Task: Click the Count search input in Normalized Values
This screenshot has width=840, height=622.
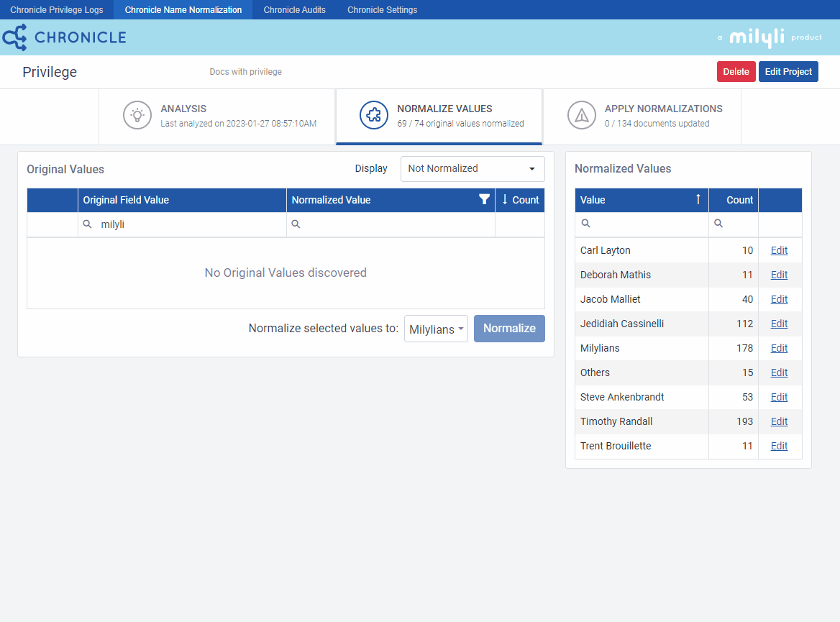Action: point(734,224)
